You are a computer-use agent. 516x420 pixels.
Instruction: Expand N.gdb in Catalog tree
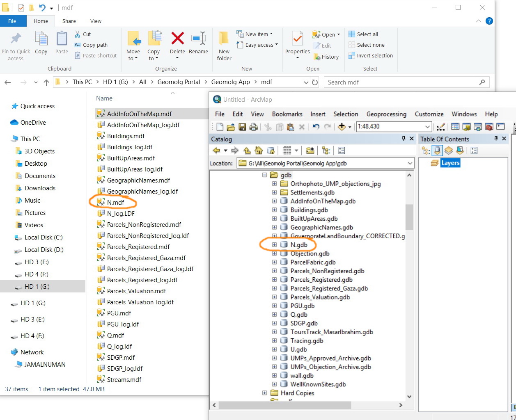(x=274, y=245)
